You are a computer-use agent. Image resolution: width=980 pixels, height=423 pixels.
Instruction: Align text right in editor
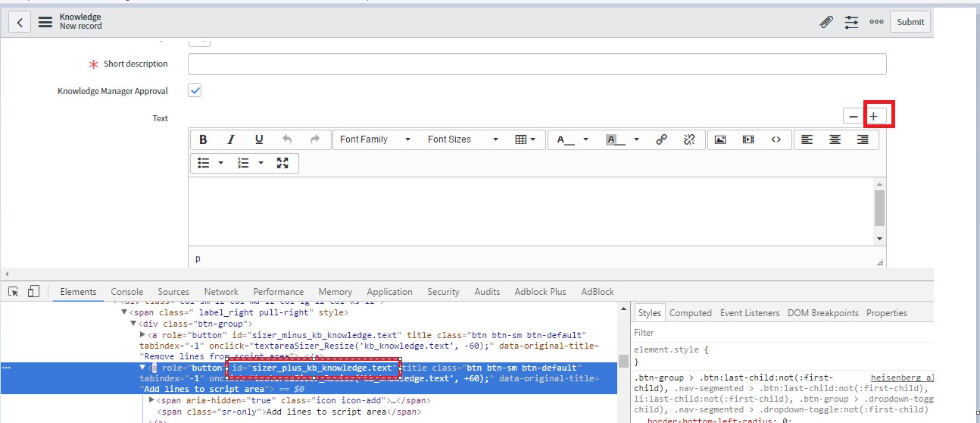pyautogui.click(x=863, y=139)
